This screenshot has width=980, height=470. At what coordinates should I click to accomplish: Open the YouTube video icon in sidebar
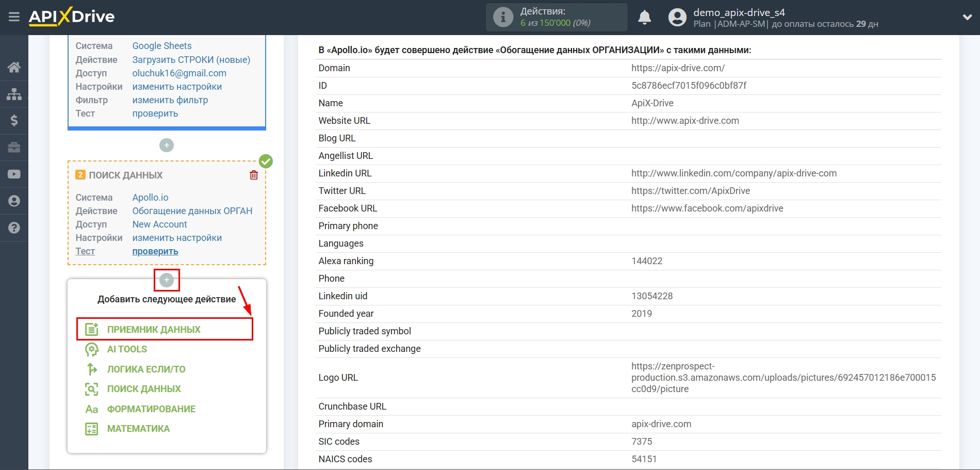[14, 174]
